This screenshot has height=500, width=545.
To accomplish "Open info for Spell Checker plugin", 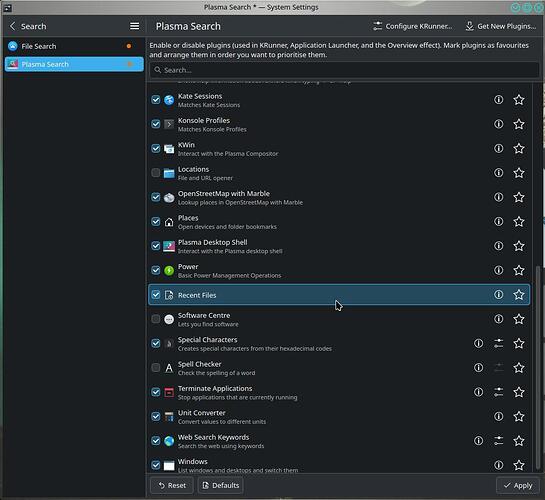I will coord(478,368).
